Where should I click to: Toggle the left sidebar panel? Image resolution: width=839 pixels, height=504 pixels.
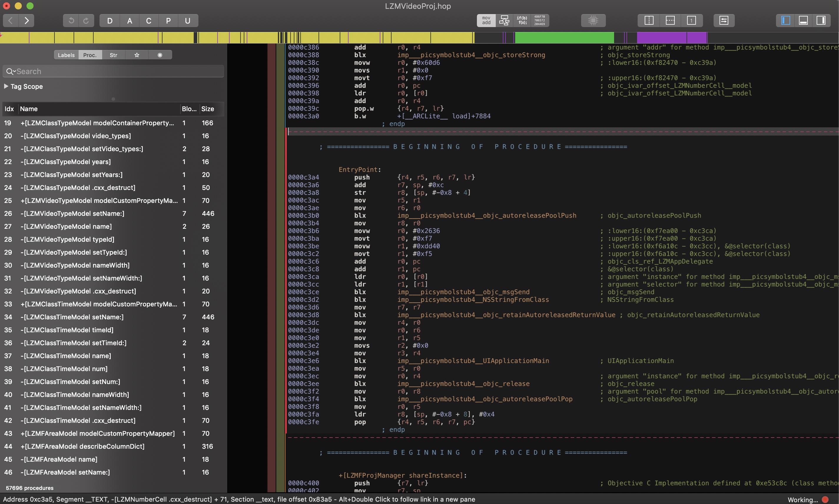[785, 20]
